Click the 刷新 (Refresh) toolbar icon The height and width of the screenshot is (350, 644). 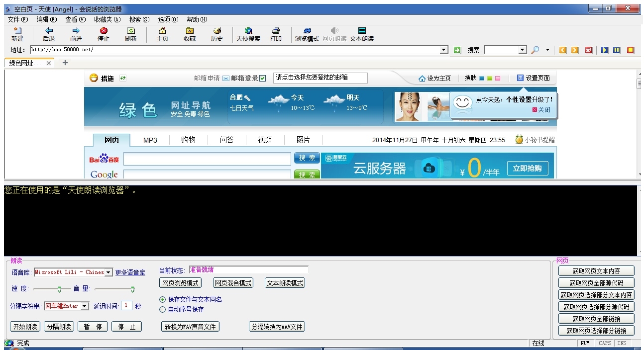[x=130, y=31]
